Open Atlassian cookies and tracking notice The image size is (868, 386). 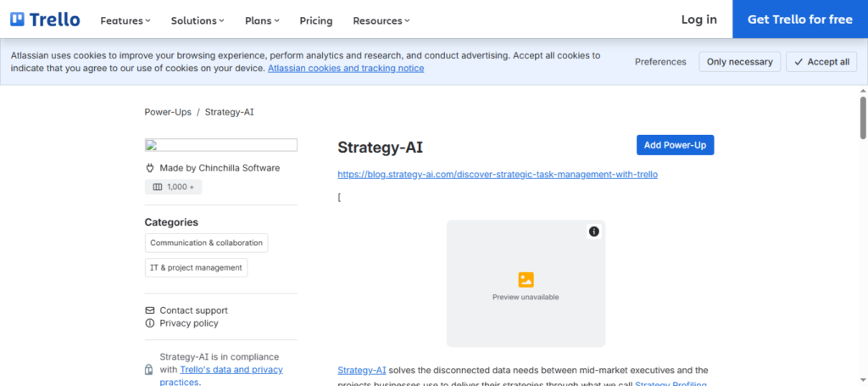tap(346, 69)
